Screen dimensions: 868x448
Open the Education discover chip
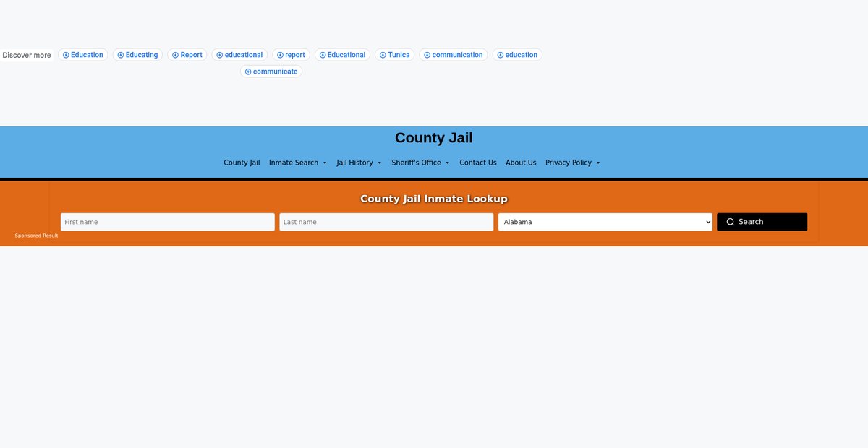click(x=83, y=55)
